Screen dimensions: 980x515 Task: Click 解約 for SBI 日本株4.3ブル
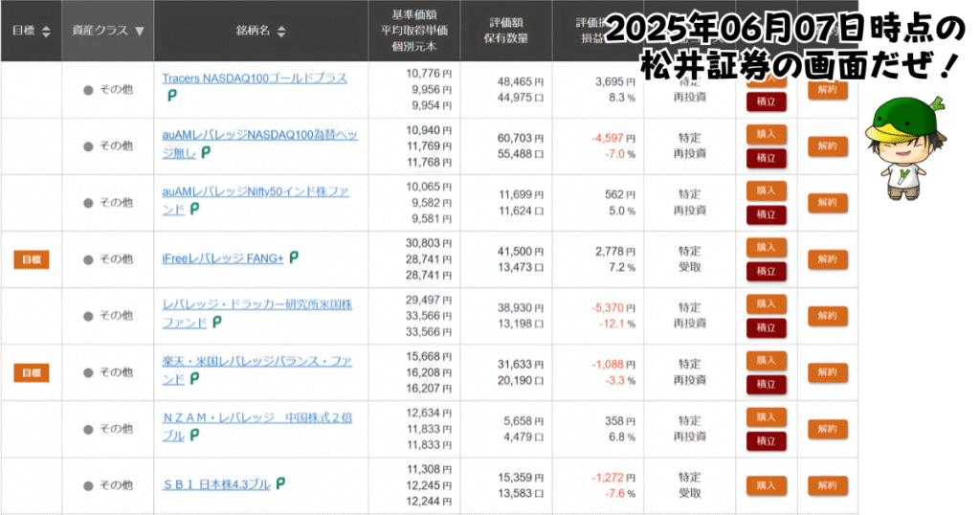[828, 485]
